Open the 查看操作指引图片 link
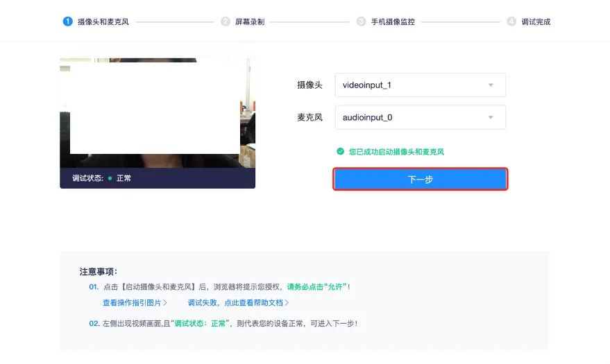 point(132,303)
